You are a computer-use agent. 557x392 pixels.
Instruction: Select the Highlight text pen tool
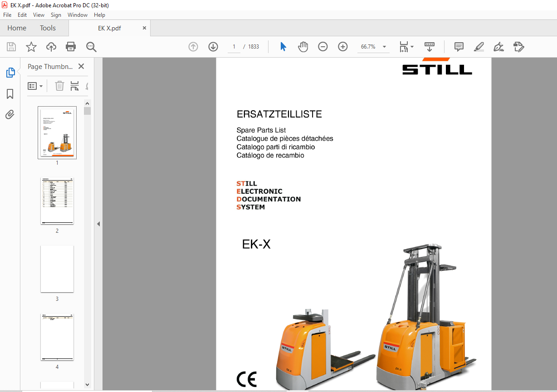click(x=479, y=47)
